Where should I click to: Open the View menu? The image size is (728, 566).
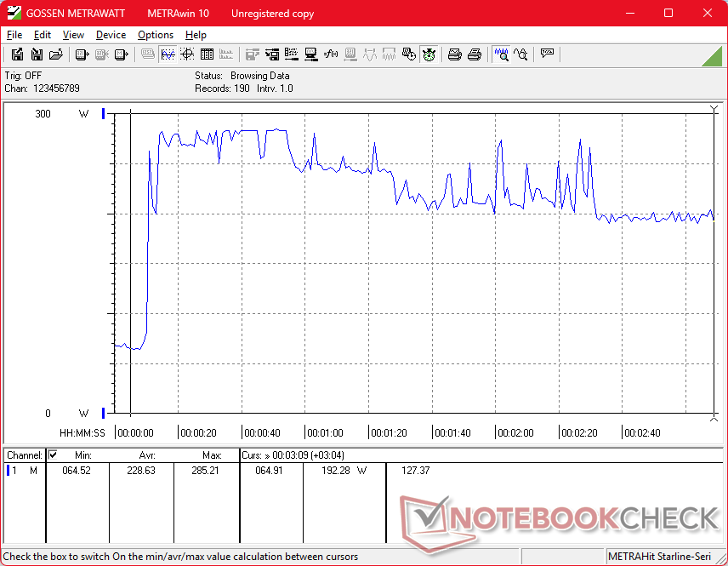click(73, 35)
